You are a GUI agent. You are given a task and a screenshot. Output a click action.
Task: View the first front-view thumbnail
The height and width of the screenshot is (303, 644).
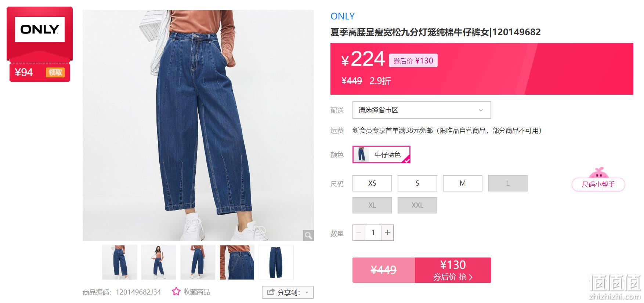click(120, 262)
